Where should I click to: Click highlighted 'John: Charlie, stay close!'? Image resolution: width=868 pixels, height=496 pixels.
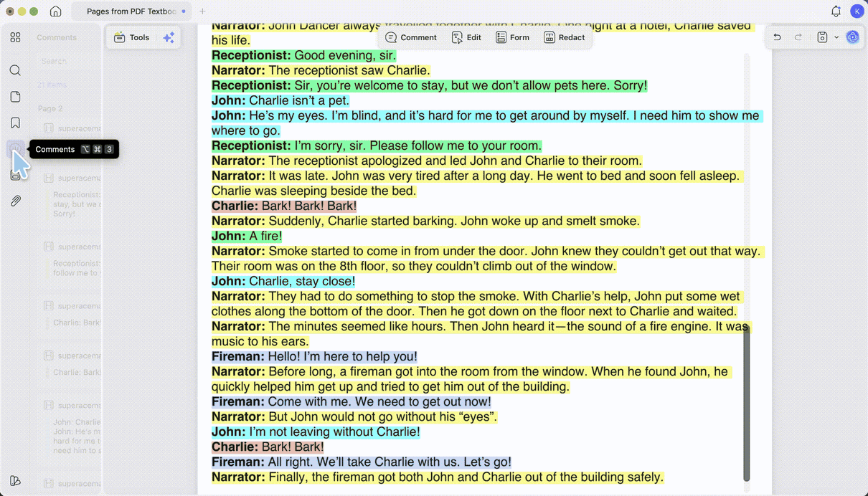pyautogui.click(x=283, y=281)
